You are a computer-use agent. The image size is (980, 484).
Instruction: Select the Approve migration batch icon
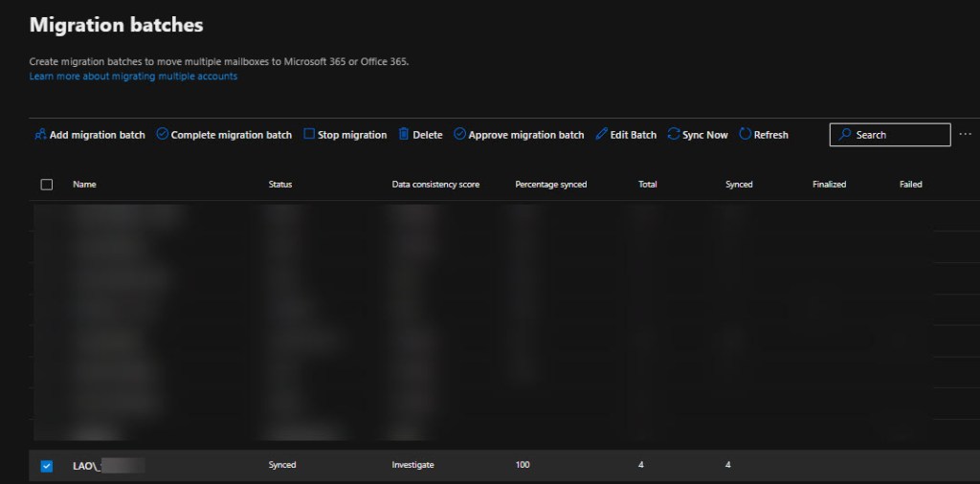click(x=460, y=135)
